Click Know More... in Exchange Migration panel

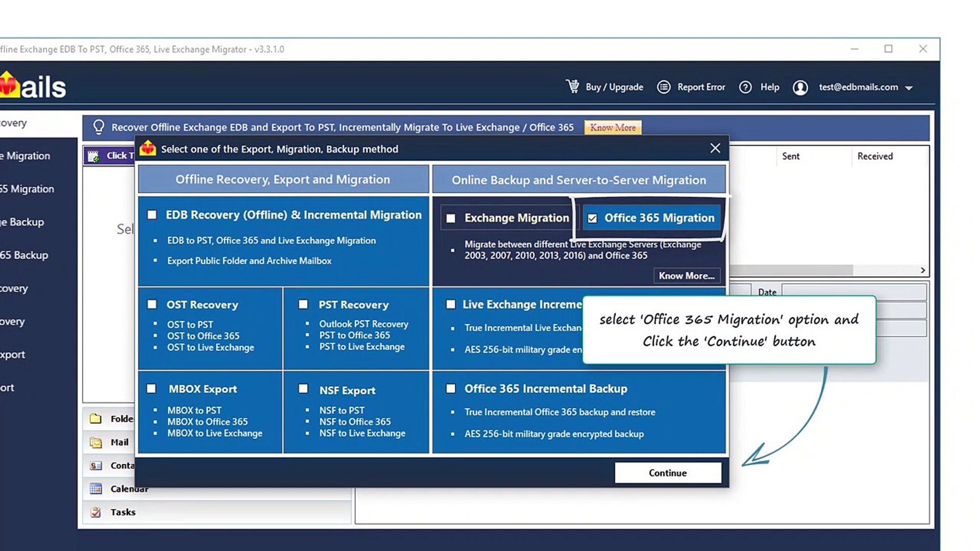coord(687,275)
